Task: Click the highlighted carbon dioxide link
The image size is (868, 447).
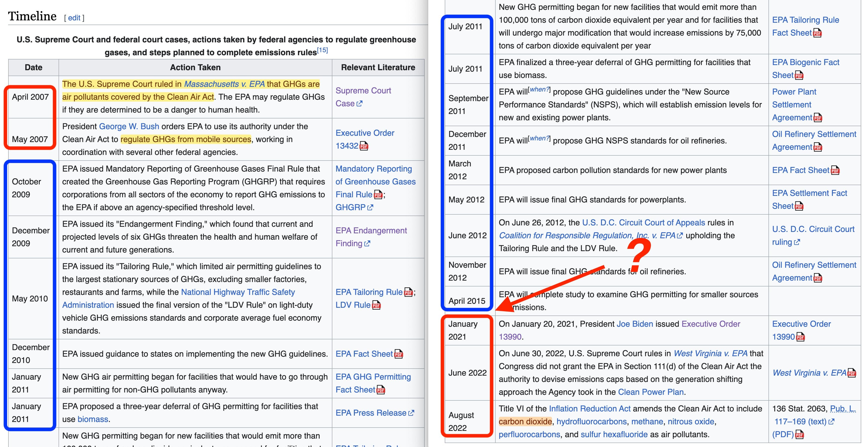Action: tap(525, 422)
